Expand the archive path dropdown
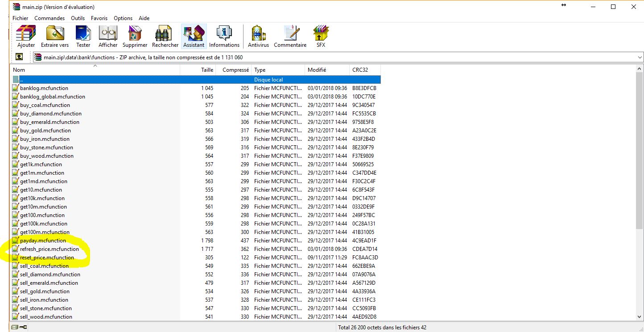This screenshot has height=332, width=644. (x=640, y=57)
